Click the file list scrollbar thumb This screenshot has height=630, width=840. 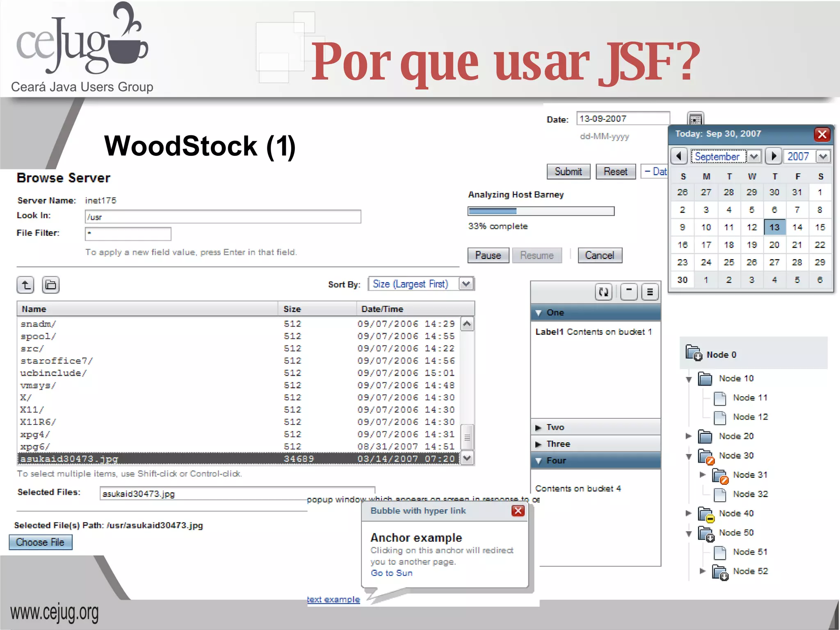coord(467,438)
